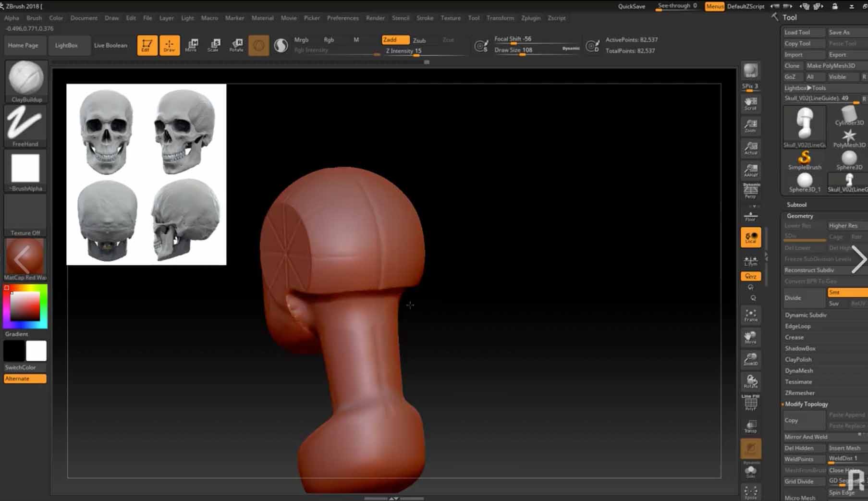Expand the Subtool panel section
This screenshot has height=501, width=868.
click(x=796, y=205)
